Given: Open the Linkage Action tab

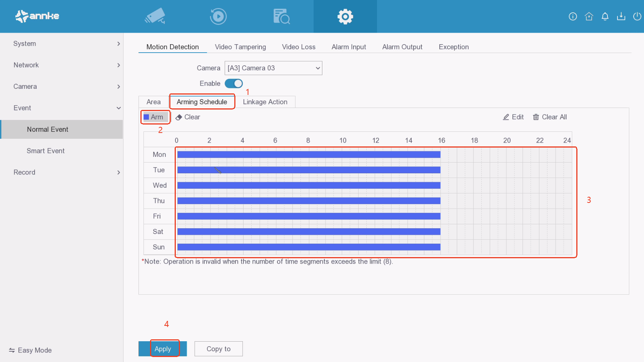Looking at the screenshot, I should pyautogui.click(x=265, y=102).
